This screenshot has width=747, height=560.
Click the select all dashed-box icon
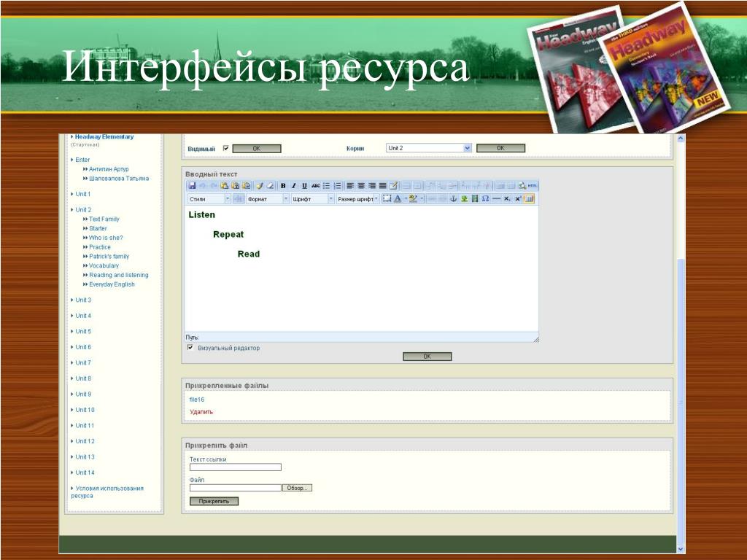tap(387, 198)
